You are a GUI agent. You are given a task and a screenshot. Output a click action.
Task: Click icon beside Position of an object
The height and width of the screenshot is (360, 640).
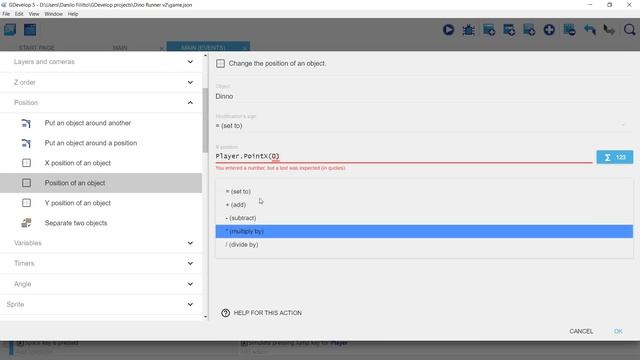point(26,183)
